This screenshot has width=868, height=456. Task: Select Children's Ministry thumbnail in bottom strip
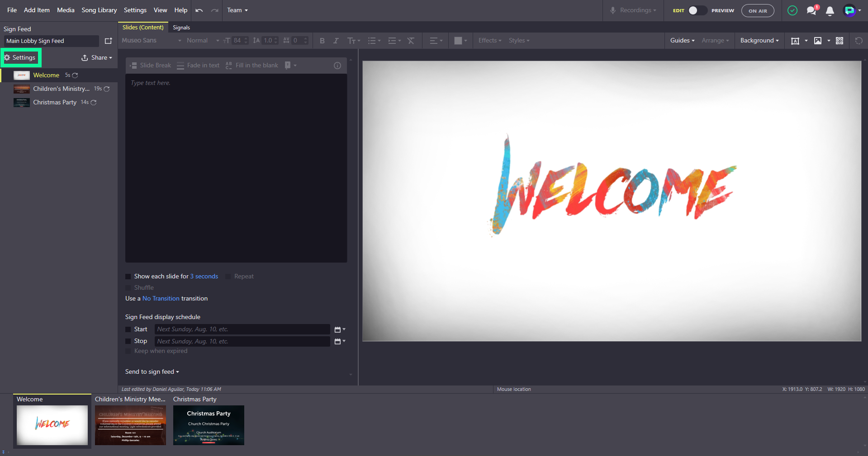130,425
